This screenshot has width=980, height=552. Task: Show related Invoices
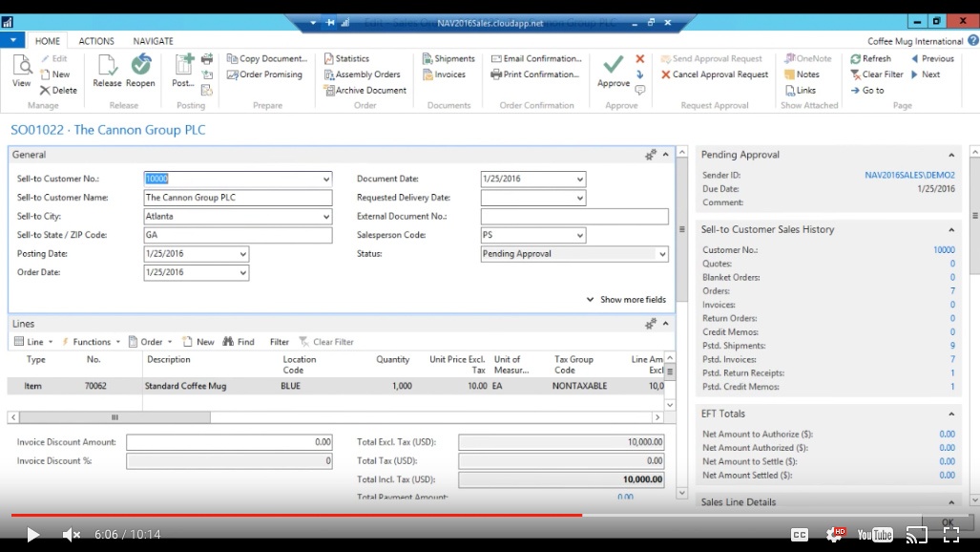(x=445, y=74)
